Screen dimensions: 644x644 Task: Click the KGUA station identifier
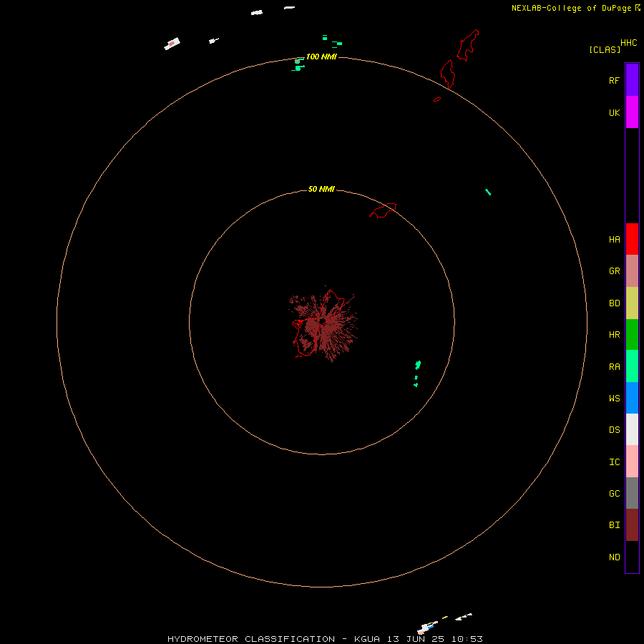pos(367,639)
